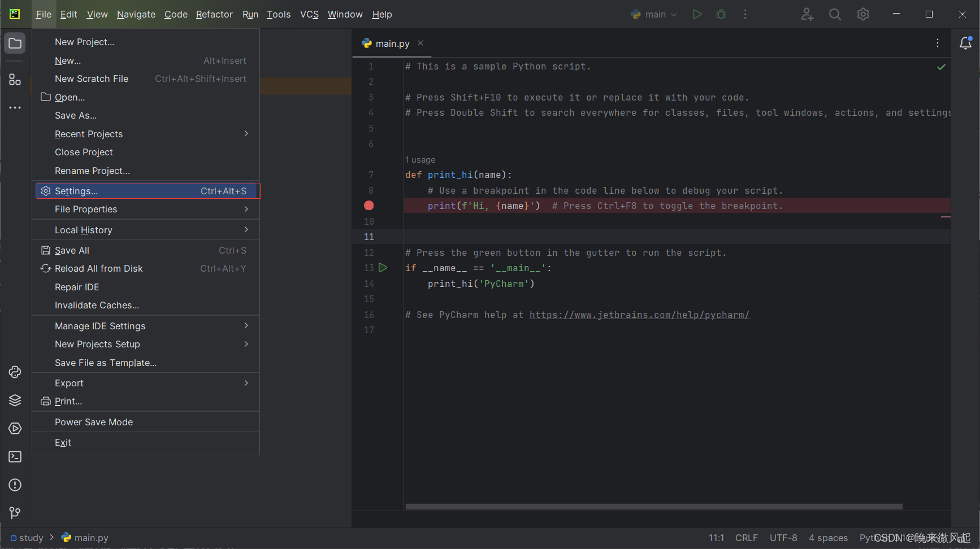Open the Problems tool window icon
The width and height of the screenshot is (980, 549).
coord(15,485)
